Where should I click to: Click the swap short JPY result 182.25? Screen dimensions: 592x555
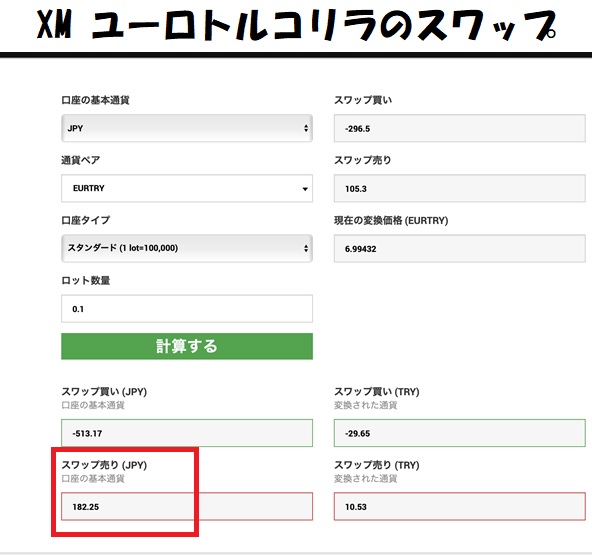point(187,506)
